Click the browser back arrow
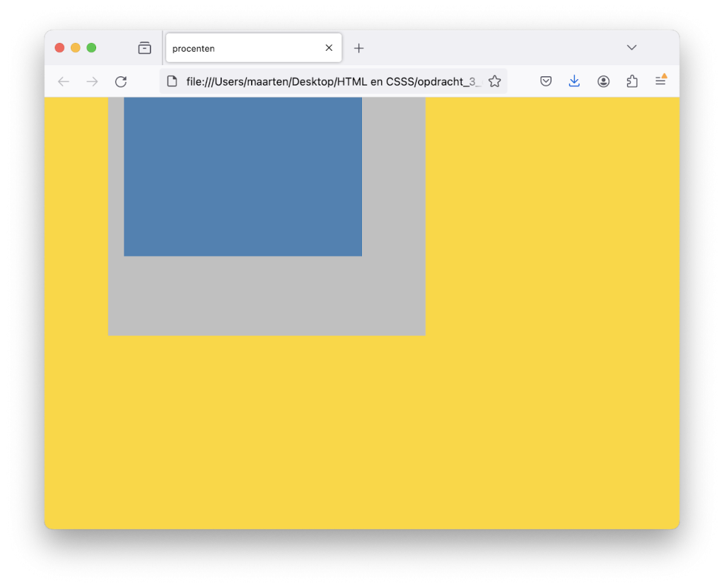The width and height of the screenshot is (724, 588). [x=64, y=81]
